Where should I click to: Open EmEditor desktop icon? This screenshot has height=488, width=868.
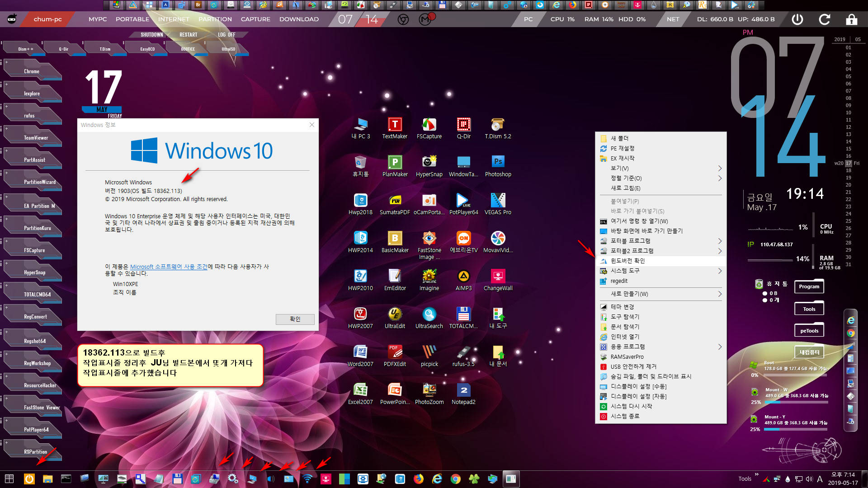395,280
